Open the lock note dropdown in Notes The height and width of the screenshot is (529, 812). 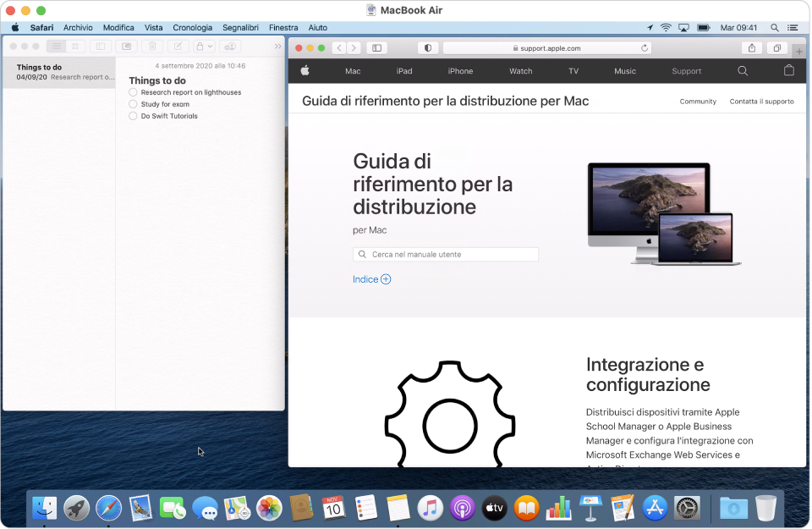[204, 47]
